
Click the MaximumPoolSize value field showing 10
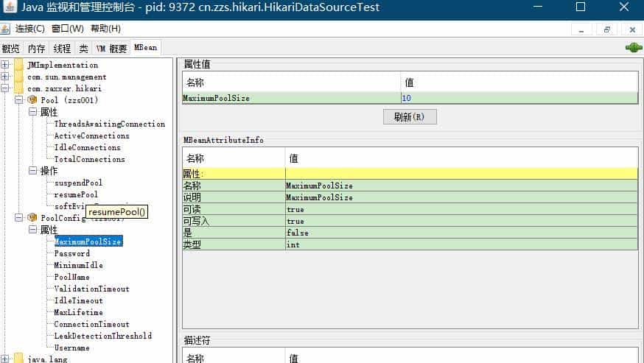[x=519, y=98]
